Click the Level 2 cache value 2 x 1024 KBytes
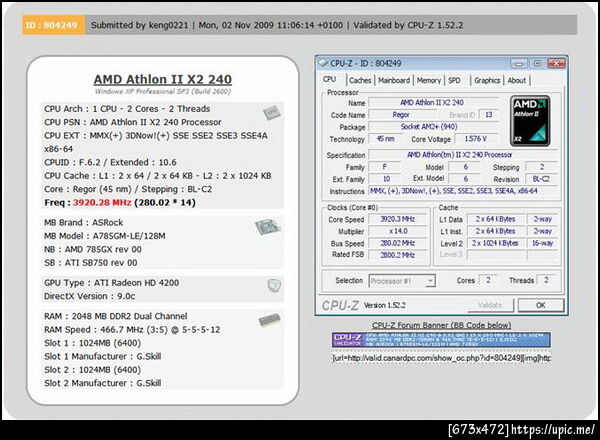The width and height of the screenshot is (600, 440). coord(495,243)
